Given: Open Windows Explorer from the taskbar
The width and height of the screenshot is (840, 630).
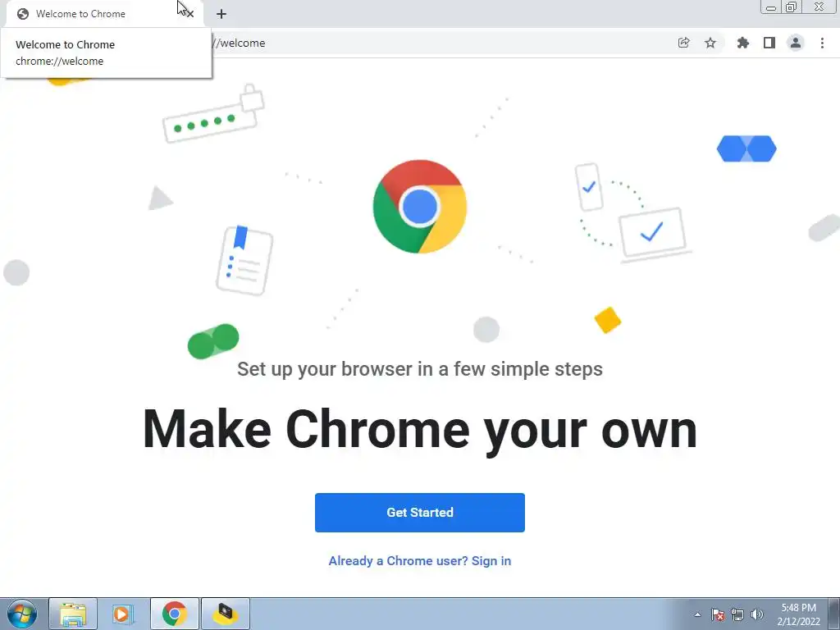Looking at the screenshot, I should (x=73, y=614).
